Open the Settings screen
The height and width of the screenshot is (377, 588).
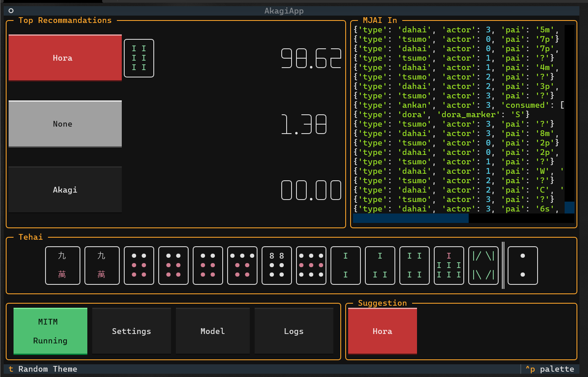click(132, 331)
